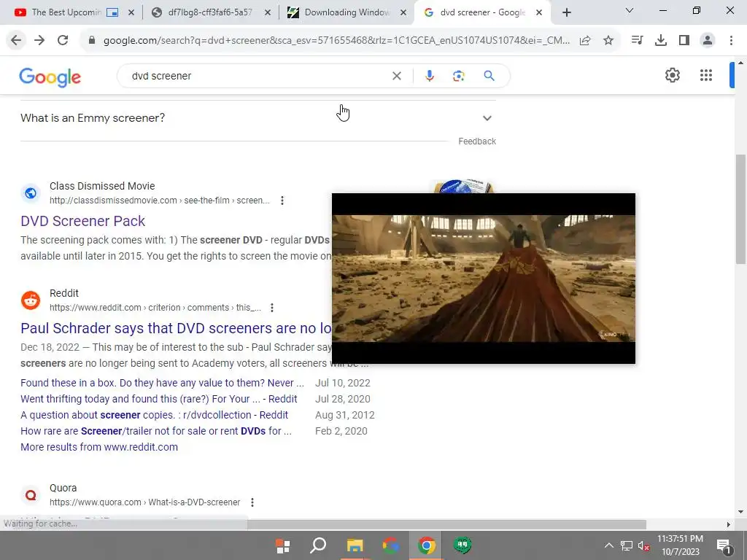Click the picture-in-picture indicator on YouTube tab
The image size is (747, 560).
click(x=112, y=12)
